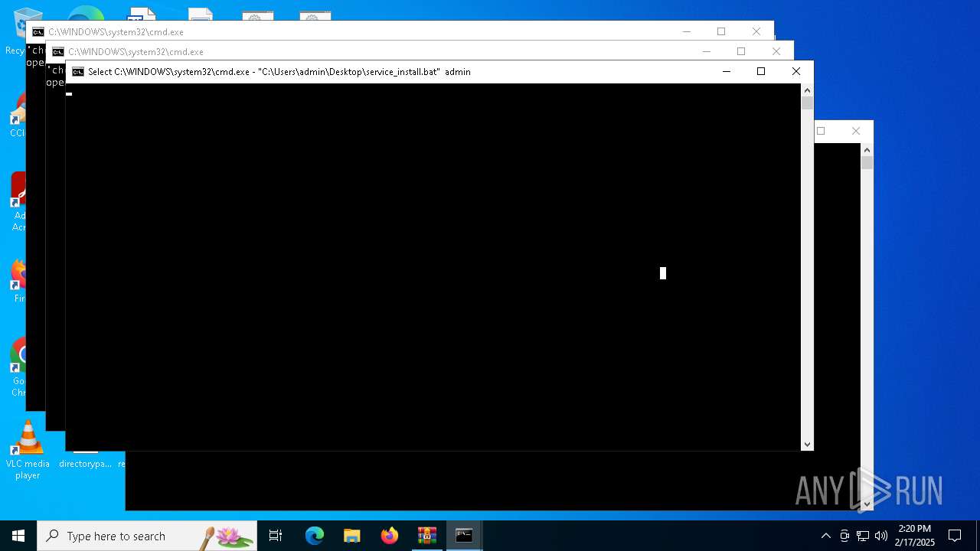The height and width of the screenshot is (551, 980).
Task: Open the notification center icon
Action: [x=955, y=536]
